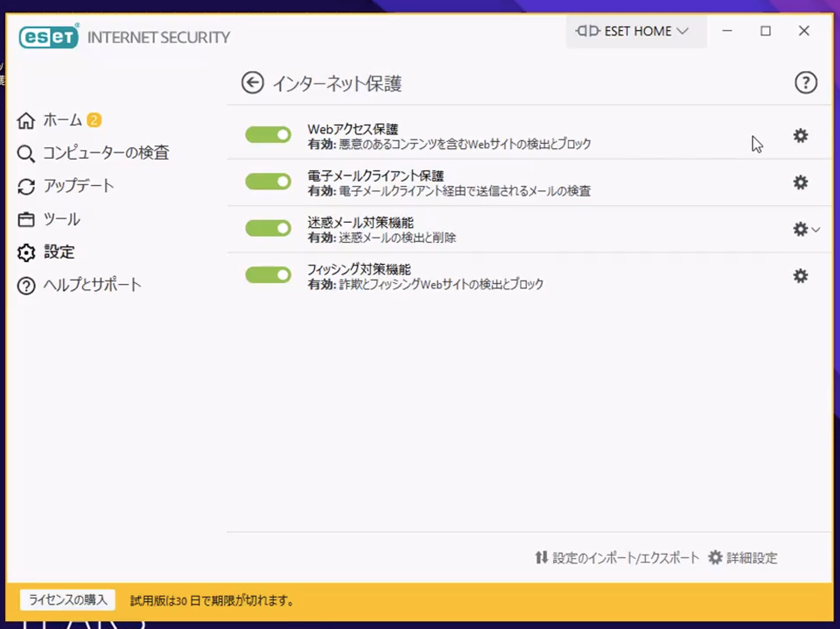Go to アップデート in the sidebar
This screenshot has width=840, height=629.
pos(78,186)
